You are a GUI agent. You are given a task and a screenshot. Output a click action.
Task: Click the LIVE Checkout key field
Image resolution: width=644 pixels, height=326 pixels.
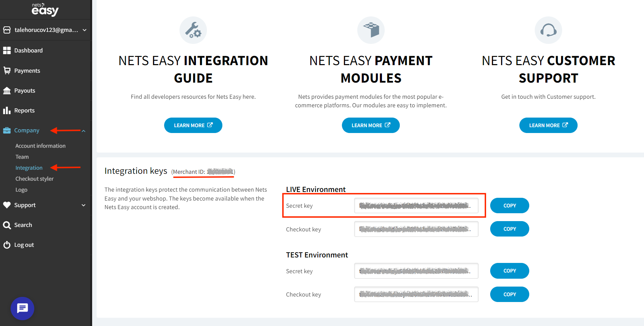tap(416, 229)
